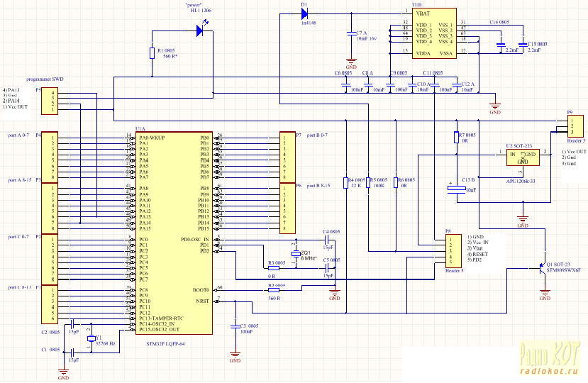Click the C13 10uF polarized capacitor
This screenshot has width=588, height=383.
pyautogui.click(x=452, y=188)
